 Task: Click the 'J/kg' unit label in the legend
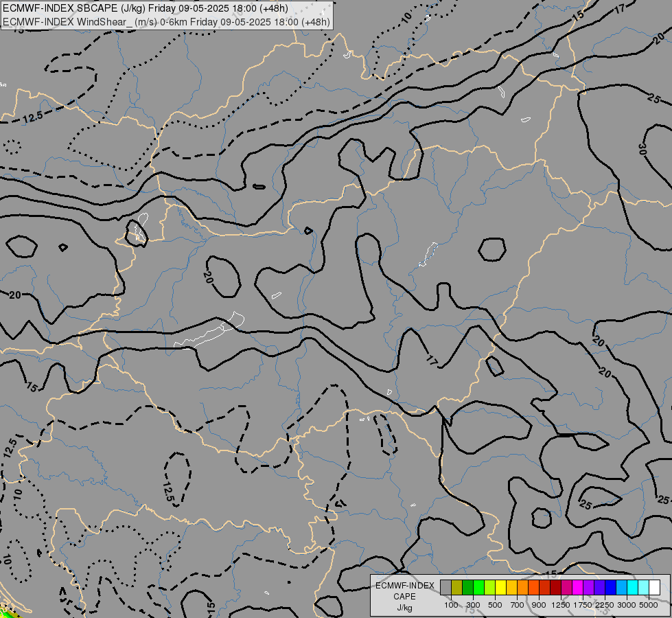[404, 608]
